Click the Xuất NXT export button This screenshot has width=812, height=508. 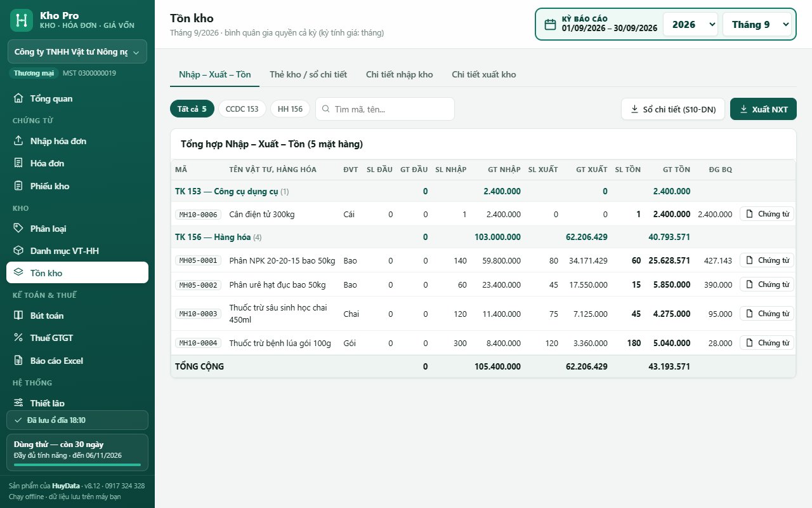[763, 109]
